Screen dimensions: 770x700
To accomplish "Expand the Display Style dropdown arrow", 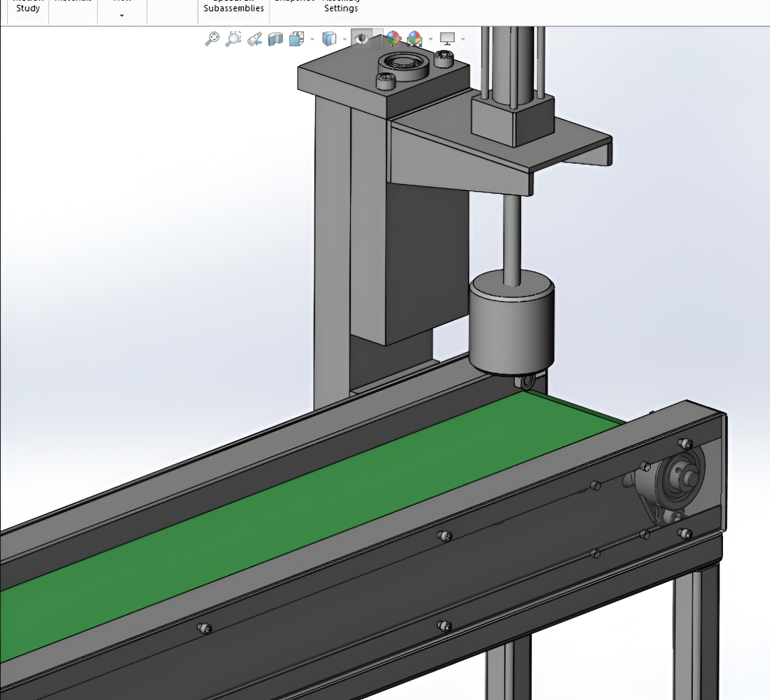I will point(345,39).
